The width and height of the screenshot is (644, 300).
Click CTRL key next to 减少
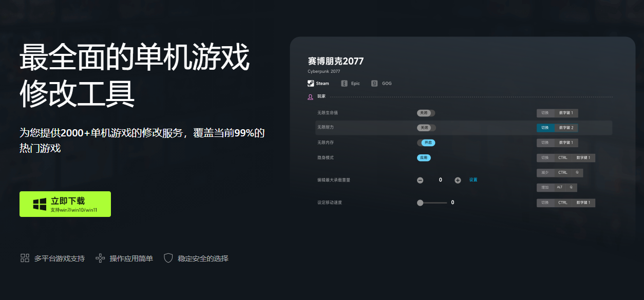pyautogui.click(x=563, y=173)
